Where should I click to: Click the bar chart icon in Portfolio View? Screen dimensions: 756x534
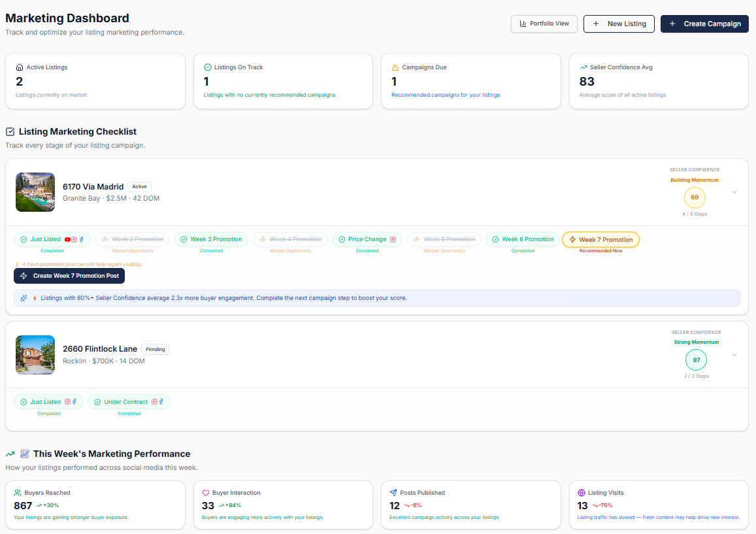pyautogui.click(x=523, y=24)
